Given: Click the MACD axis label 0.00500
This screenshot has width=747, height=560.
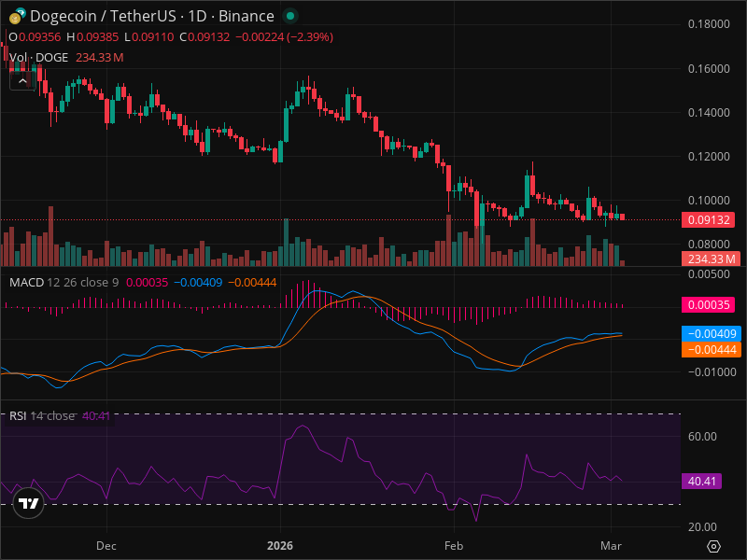Looking at the screenshot, I should tap(709, 274).
